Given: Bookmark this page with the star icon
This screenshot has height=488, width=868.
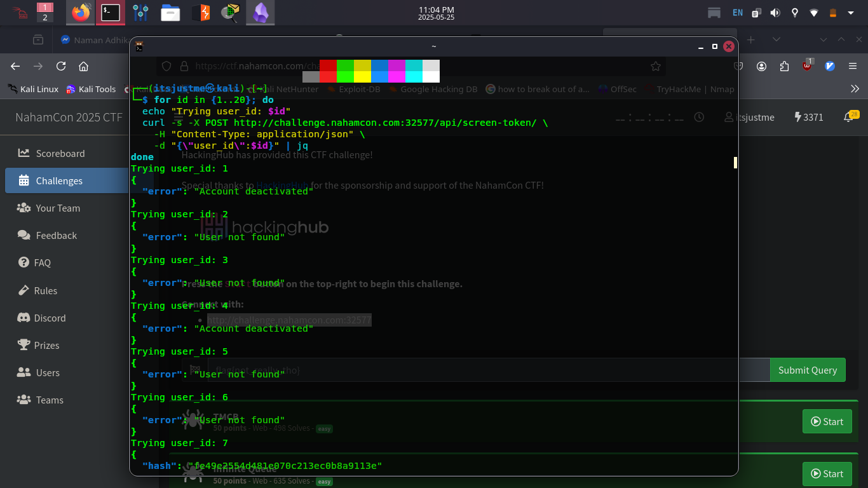Looking at the screenshot, I should tap(655, 66).
